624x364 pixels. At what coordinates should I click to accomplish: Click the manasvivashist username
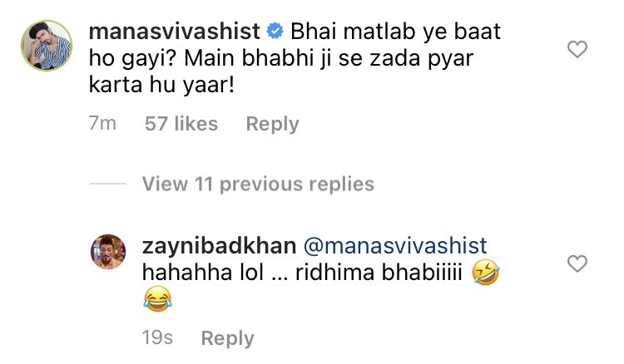[x=175, y=32]
